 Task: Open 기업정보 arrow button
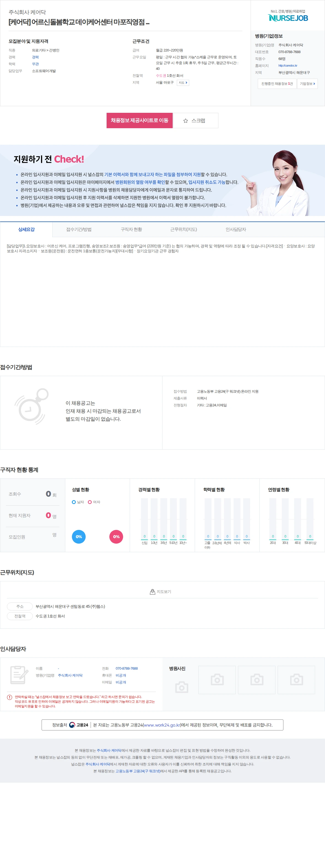[x=307, y=84]
